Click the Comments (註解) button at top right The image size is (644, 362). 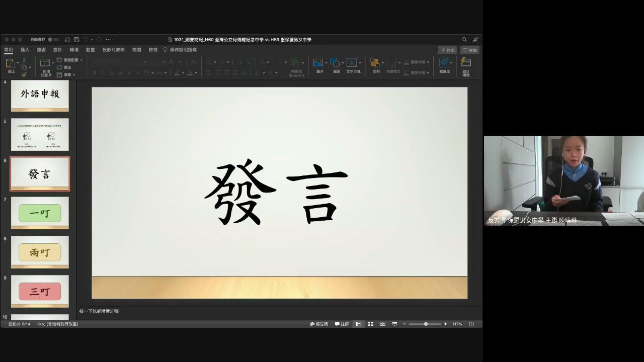click(x=469, y=50)
